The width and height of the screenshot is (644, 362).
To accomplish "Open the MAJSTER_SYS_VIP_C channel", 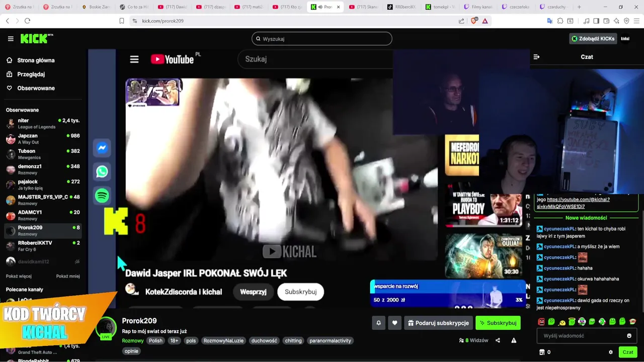I will 43,200.
